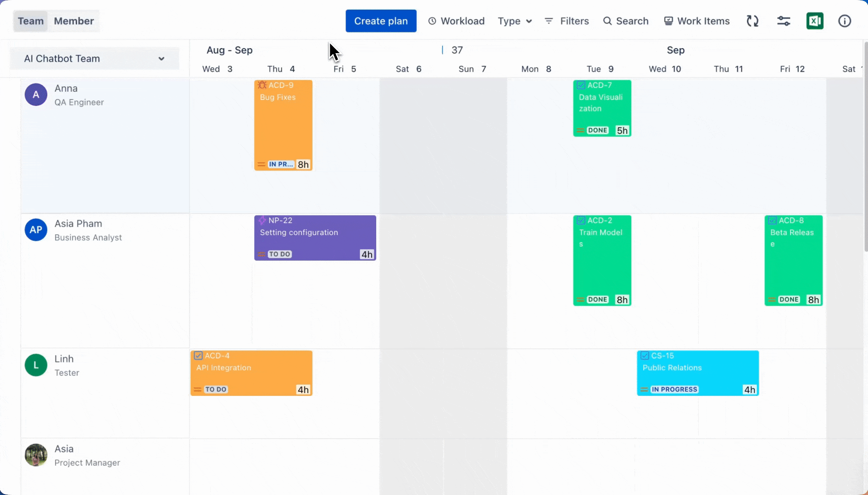
Task: Click the Search button
Action: coord(626,21)
